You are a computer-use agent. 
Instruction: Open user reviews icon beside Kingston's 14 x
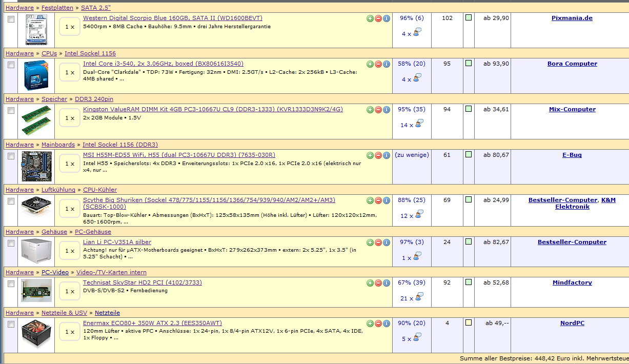(419, 124)
